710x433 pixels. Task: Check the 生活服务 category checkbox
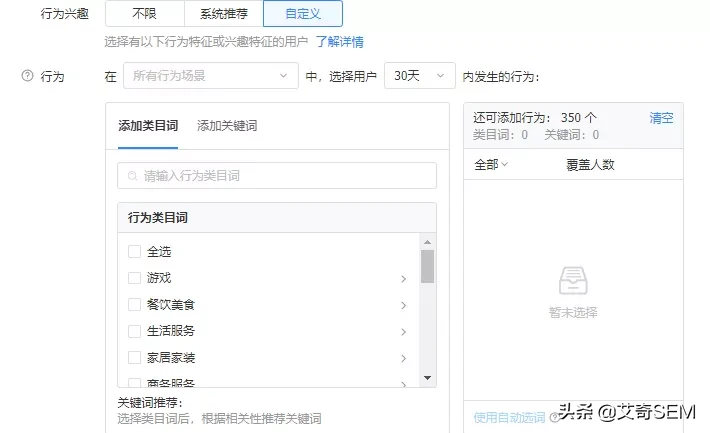[x=134, y=331]
